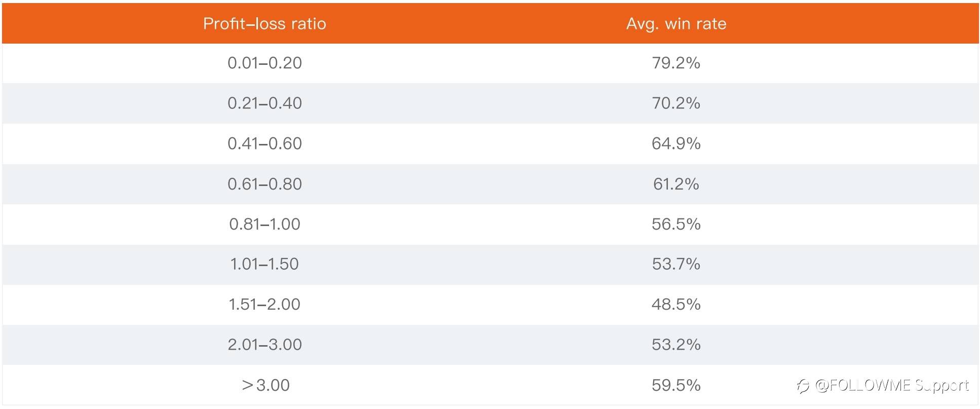The image size is (980, 409).
Task: Select the 61.2% win rate cell
Action: pos(676,184)
